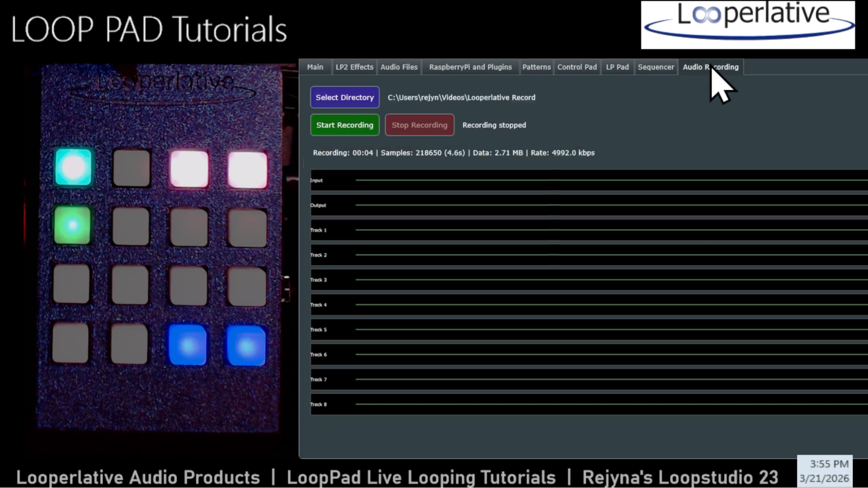Screen dimensions: 868x488
Task: Open the Patterns tab
Action: point(536,67)
